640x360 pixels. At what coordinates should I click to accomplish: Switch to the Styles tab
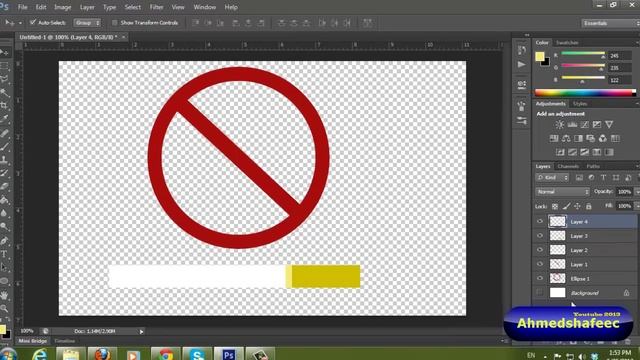pyautogui.click(x=580, y=104)
